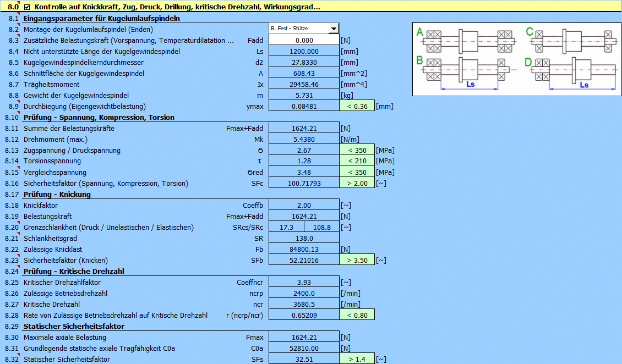Click the 'Prüfung - Knickung' section heading

[57, 194]
